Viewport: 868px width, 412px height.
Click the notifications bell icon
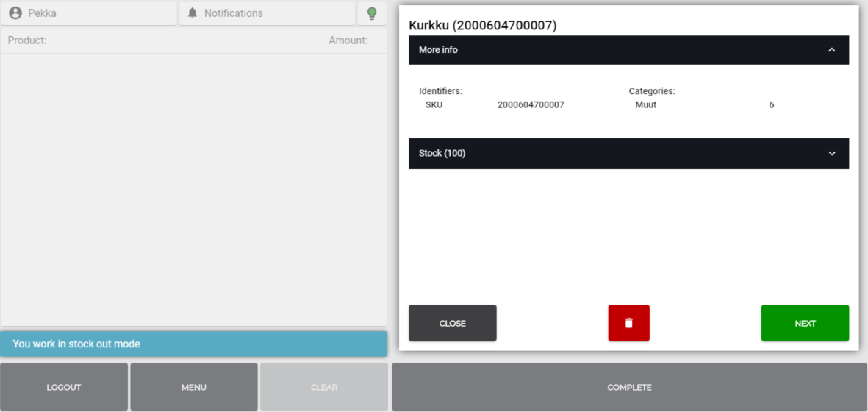[193, 13]
